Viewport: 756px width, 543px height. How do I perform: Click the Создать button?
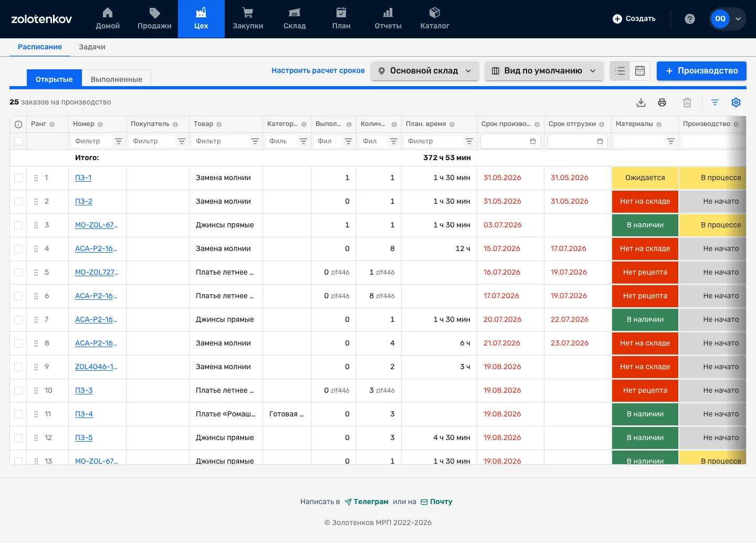click(634, 19)
